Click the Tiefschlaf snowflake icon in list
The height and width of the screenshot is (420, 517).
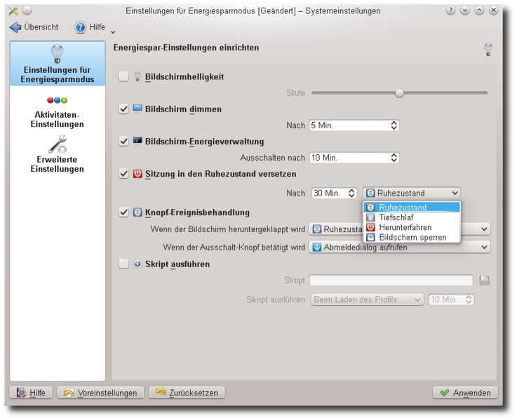[x=370, y=217]
